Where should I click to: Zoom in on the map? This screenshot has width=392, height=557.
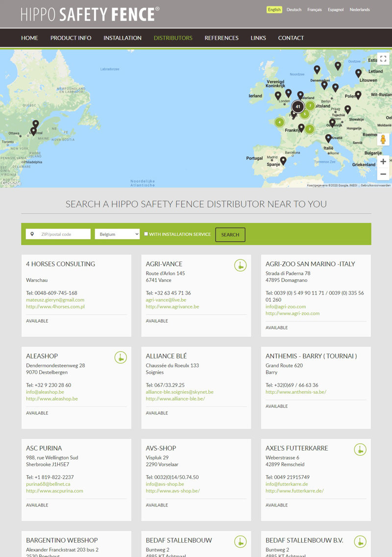[x=383, y=161]
